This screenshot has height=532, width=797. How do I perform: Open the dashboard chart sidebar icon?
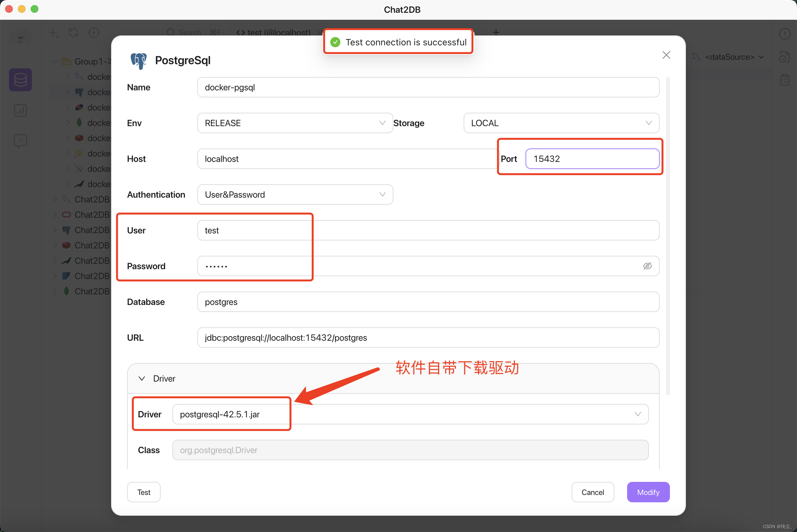(20, 110)
